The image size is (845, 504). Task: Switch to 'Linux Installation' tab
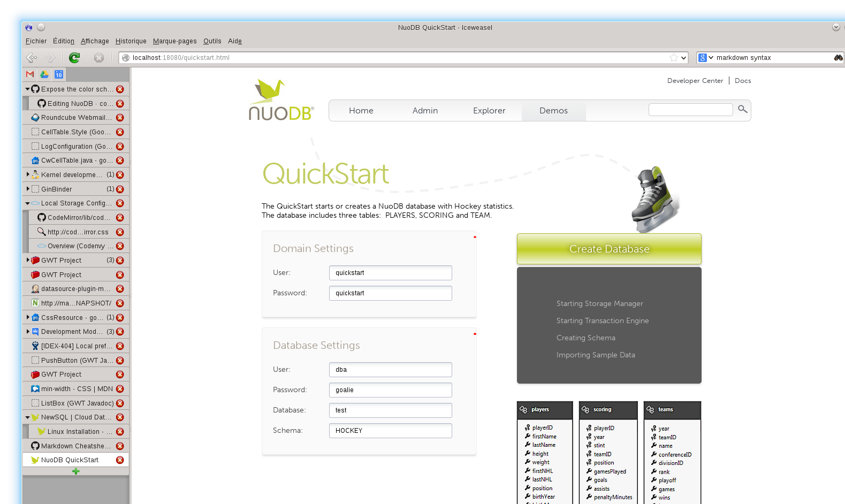[79, 432]
